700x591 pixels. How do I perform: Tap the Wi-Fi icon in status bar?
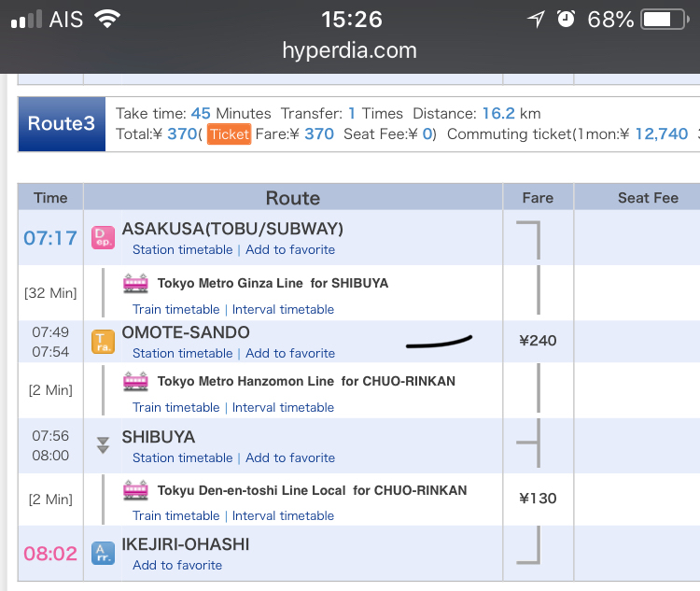coord(107,19)
